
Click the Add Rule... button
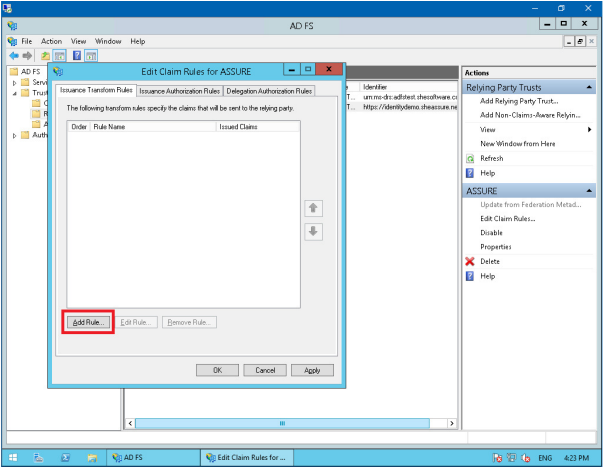(89, 322)
